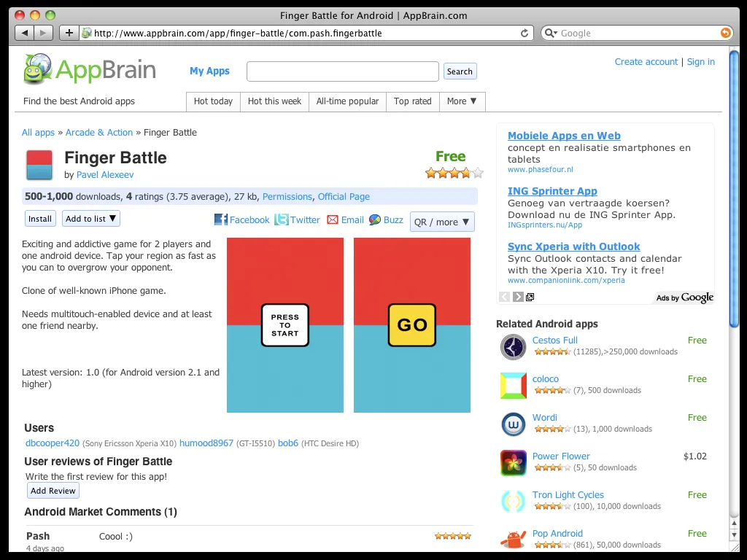Open the Arcade & Action breadcrumb
Viewport: 747px width, 560px height.
point(99,133)
